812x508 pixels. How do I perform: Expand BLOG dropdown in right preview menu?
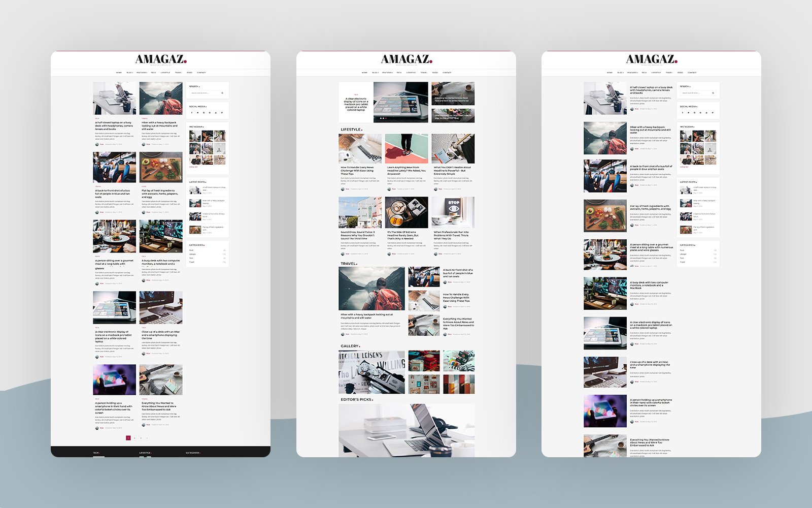coord(621,73)
